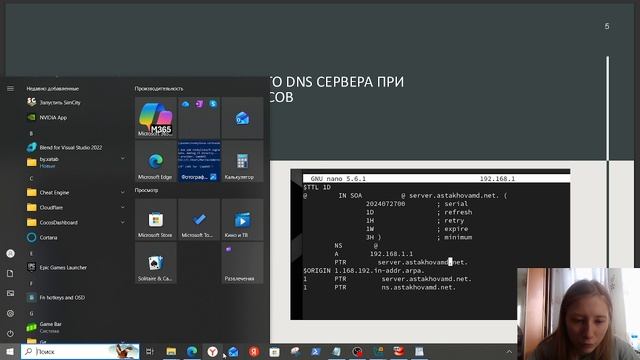
Task: Expand the by.xatab folder chevron
Action: point(123,158)
